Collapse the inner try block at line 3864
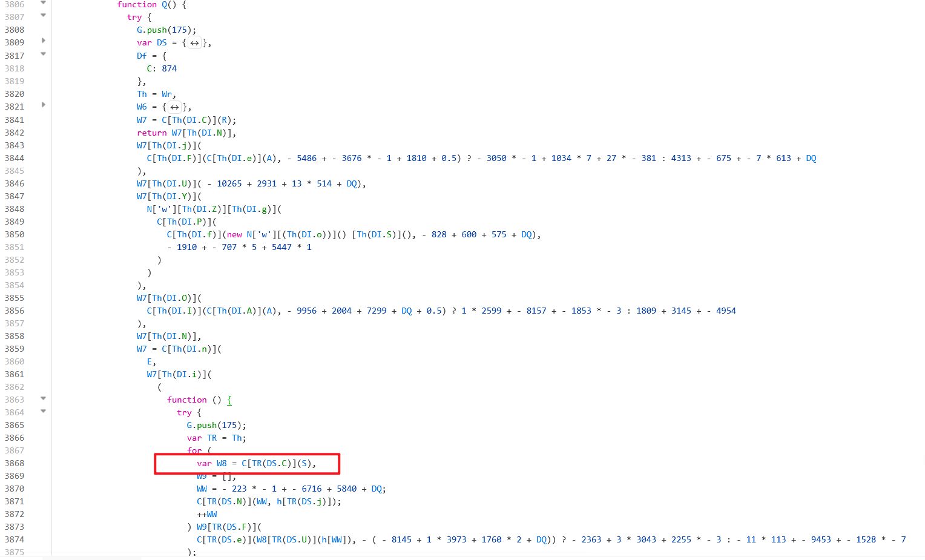This screenshot has height=560, width=925. (x=42, y=412)
